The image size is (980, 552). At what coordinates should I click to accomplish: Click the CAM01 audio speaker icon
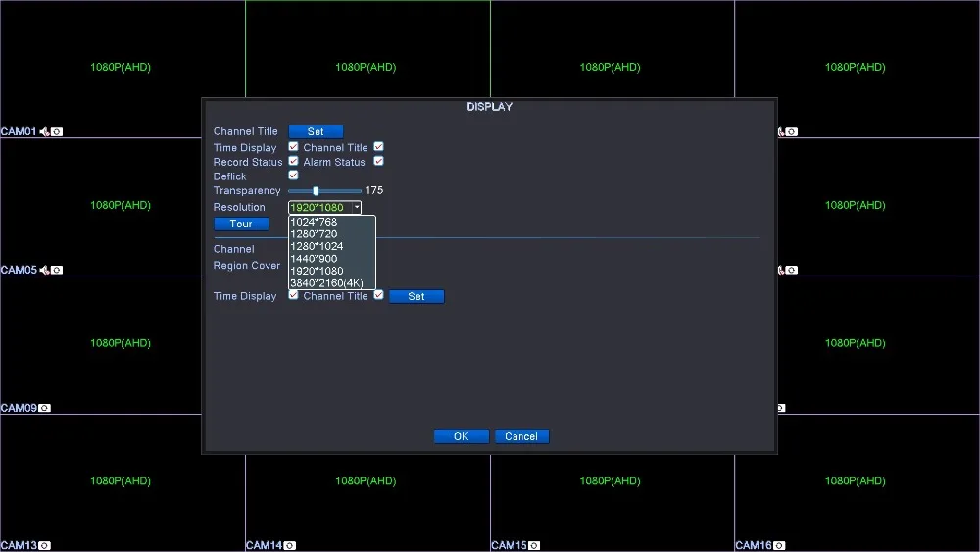(44, 132)
